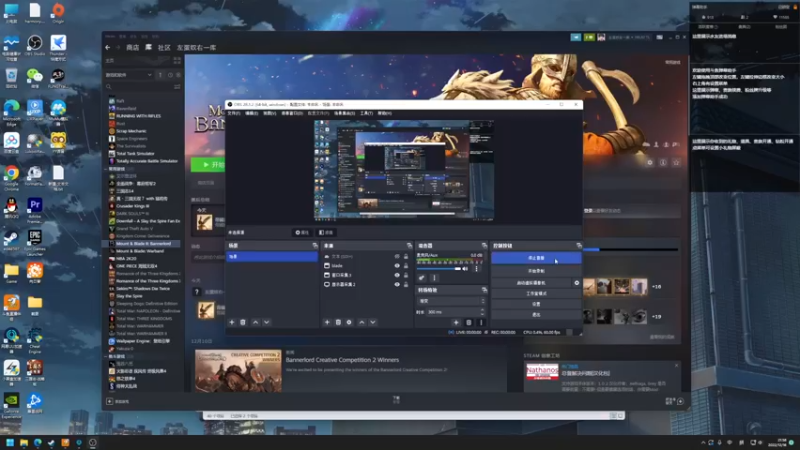Viewport: 800px width, 450px height.
Task: Lock the text source
Action: point(406,257)
